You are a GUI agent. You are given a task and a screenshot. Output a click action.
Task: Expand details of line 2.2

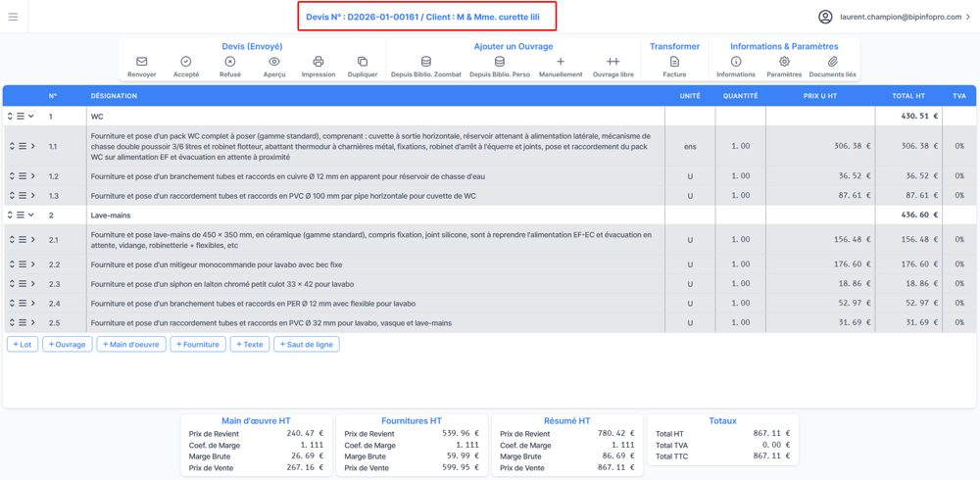[32, 264]
